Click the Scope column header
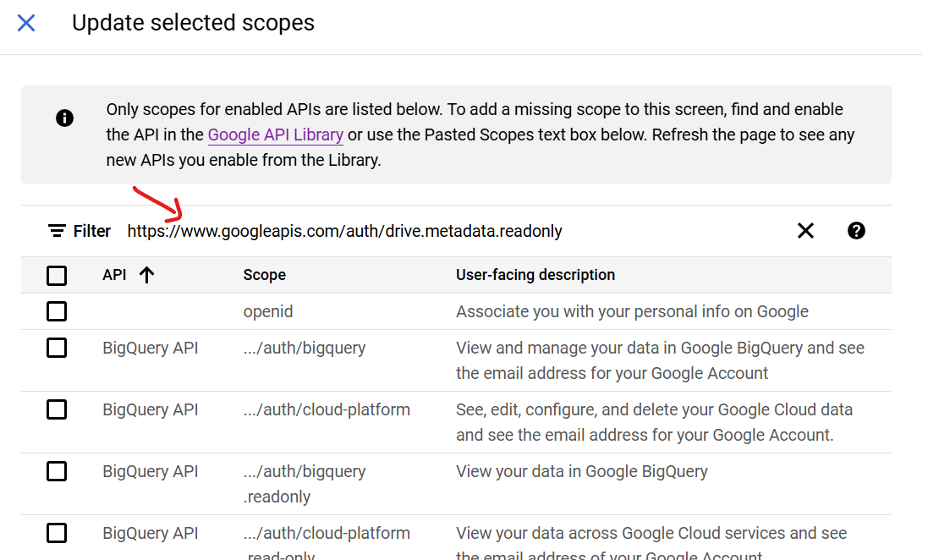 [264, 275]
